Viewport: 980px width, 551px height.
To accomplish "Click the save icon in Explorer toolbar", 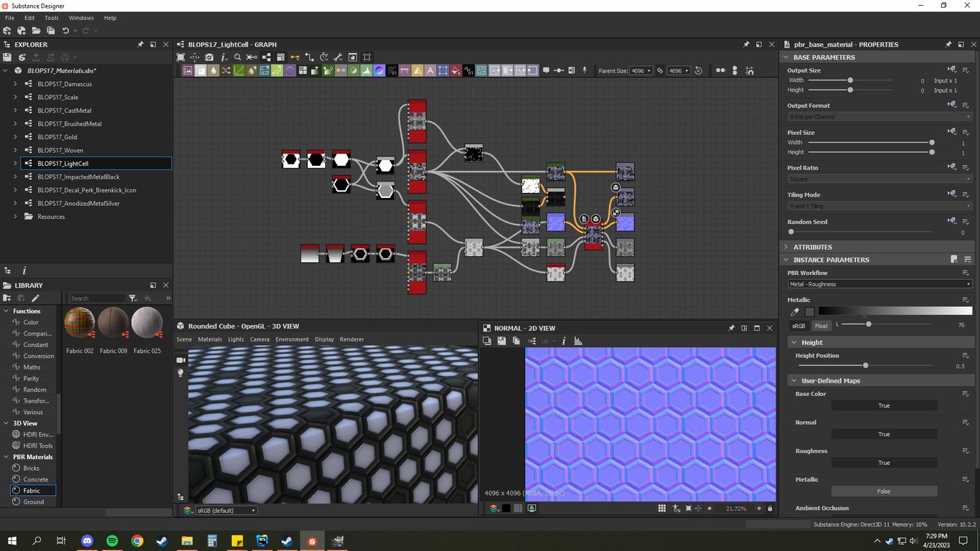I will pos(7,57).
